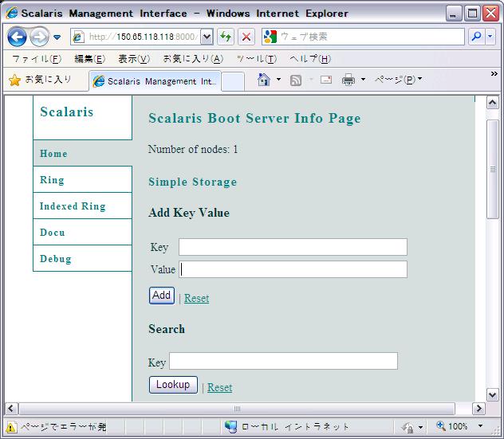Click the green Refresh page icon
The height and width of the screenshot is (439, 504).
click(x=226, y=37)
